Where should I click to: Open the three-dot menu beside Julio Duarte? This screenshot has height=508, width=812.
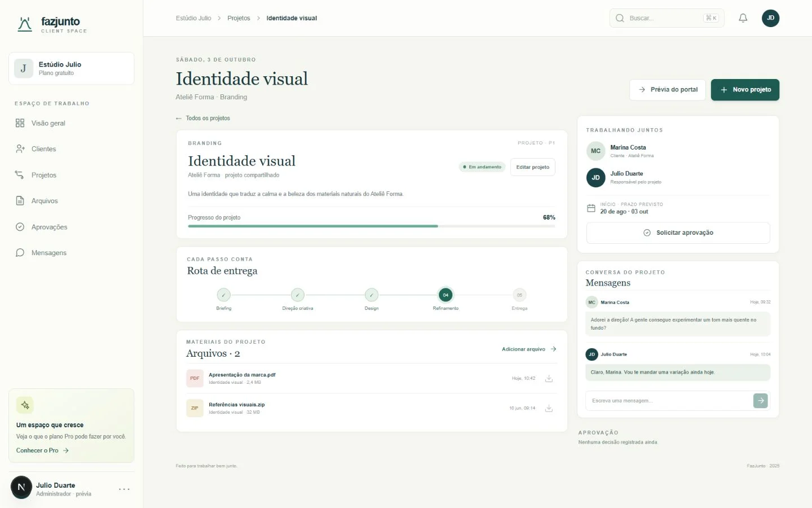click(125, 489)
